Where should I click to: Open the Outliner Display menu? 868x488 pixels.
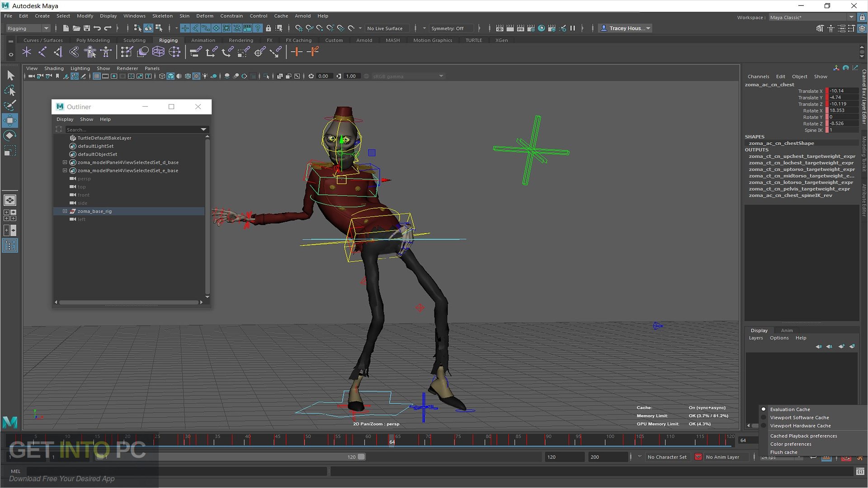[x=64, y=119]
